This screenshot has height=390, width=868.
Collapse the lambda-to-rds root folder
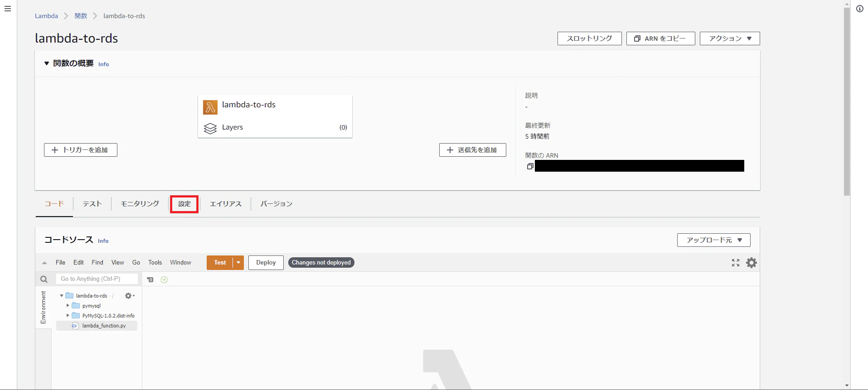coord(62,296)
